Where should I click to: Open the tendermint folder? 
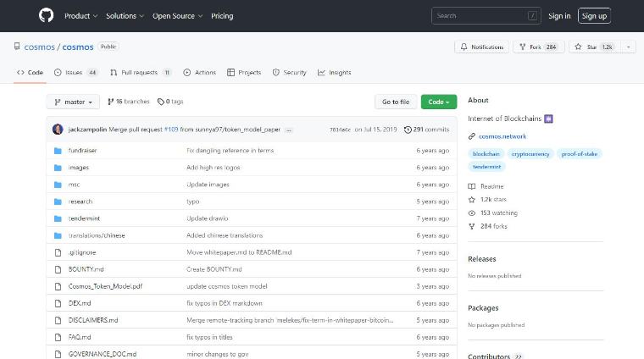tap(84, 218)
